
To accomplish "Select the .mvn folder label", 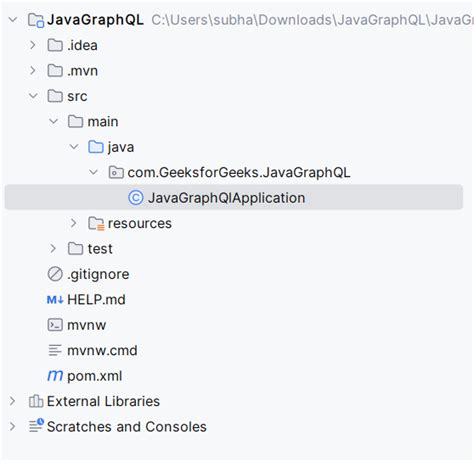I will [x=82, y=71].
